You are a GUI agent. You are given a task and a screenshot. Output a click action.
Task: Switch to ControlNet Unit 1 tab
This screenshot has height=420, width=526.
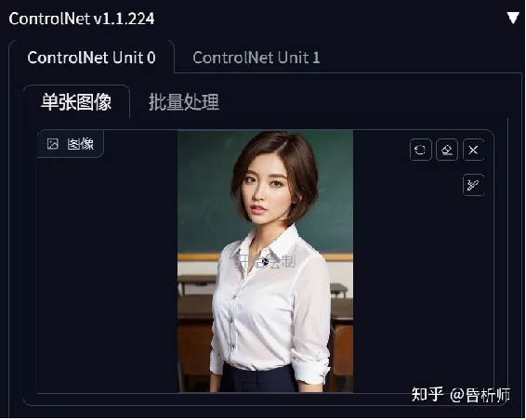point(256,58)
